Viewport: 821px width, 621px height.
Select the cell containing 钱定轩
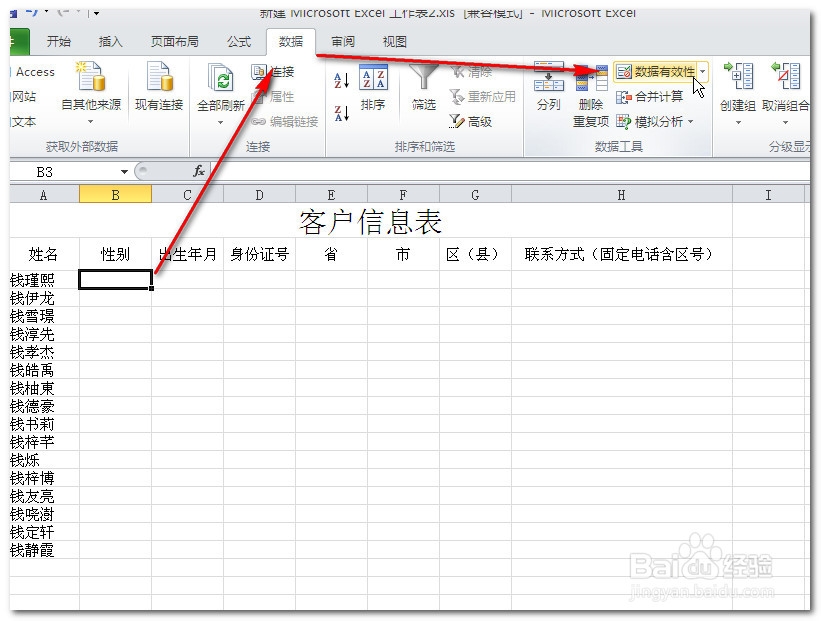44,532
